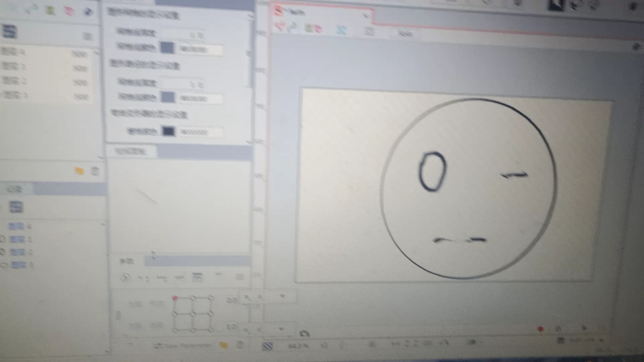Toggle visibility circle of layer row 3
Screen dimensions: 644x362
[x=4, y=265]
